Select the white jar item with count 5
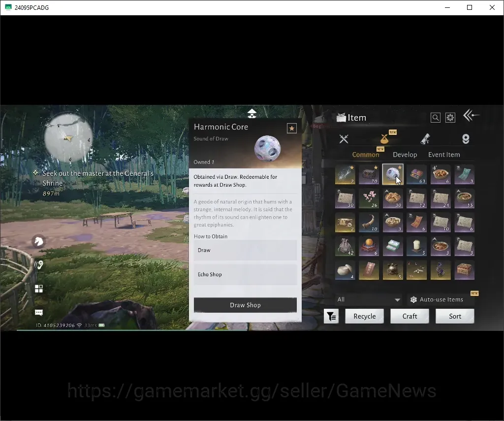504x421 pixels. (416, 246)
